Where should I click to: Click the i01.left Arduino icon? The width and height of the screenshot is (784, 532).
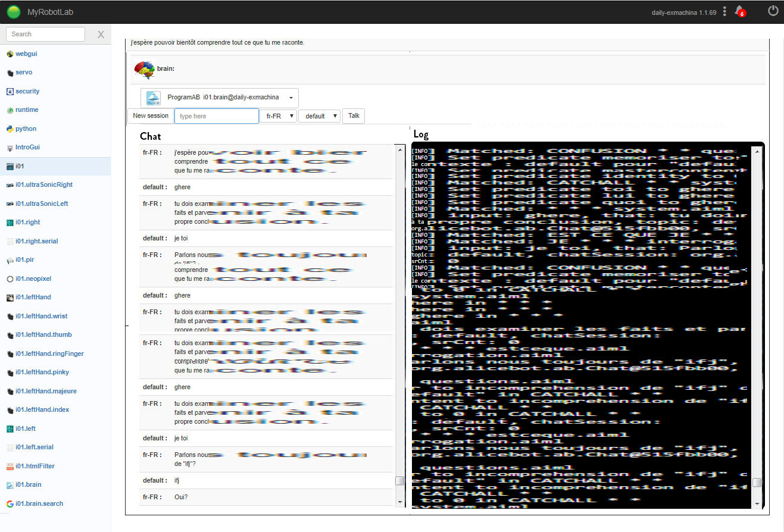pos(10,429)
